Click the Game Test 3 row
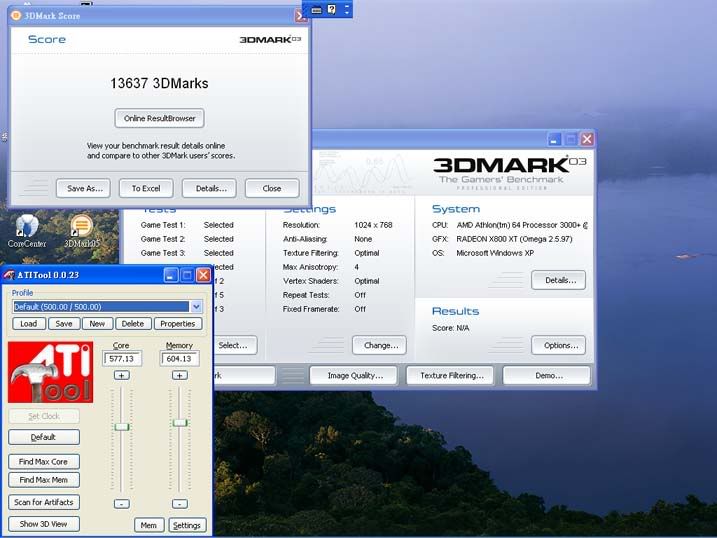 click(187, 253)
